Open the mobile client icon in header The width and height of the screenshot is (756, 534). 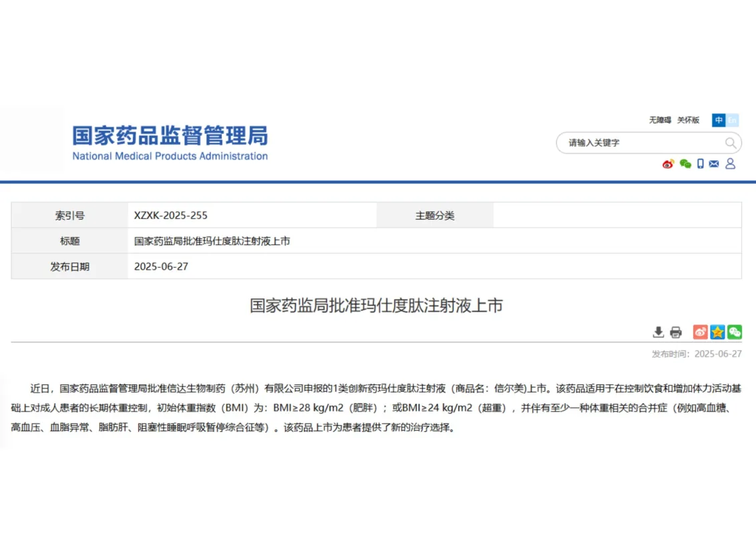click(701, 164)
